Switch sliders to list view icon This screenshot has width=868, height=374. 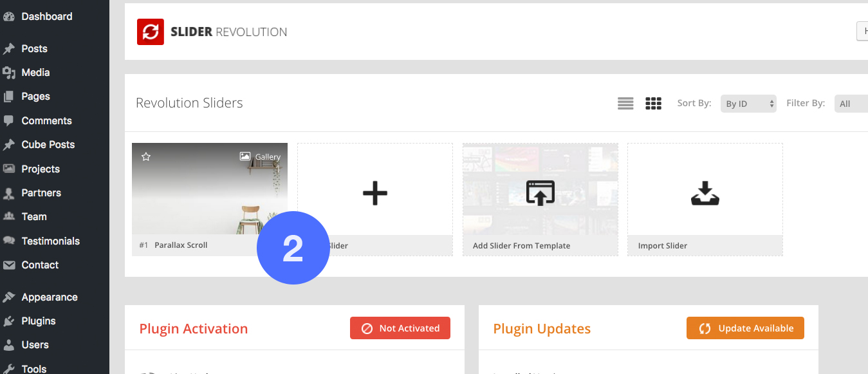(x=625, y=104)
